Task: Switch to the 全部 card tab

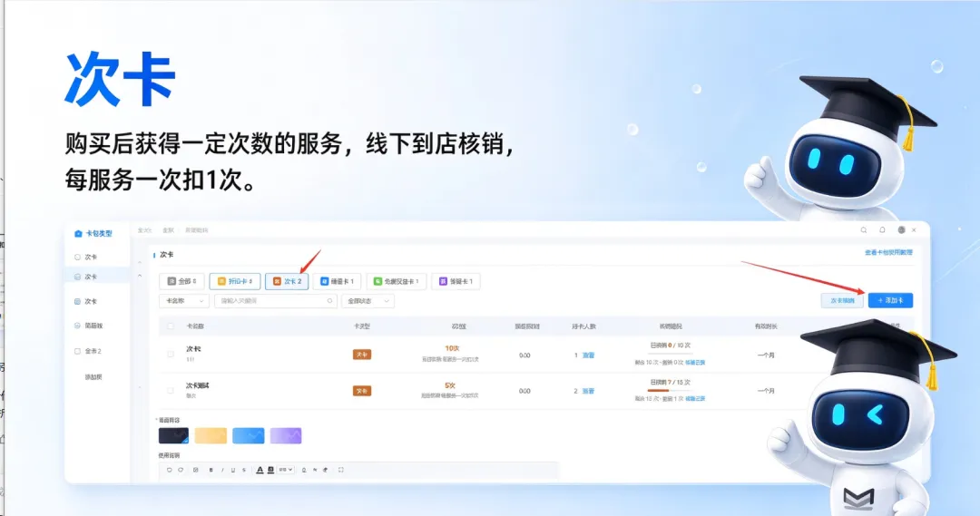Action: (181, 282)
